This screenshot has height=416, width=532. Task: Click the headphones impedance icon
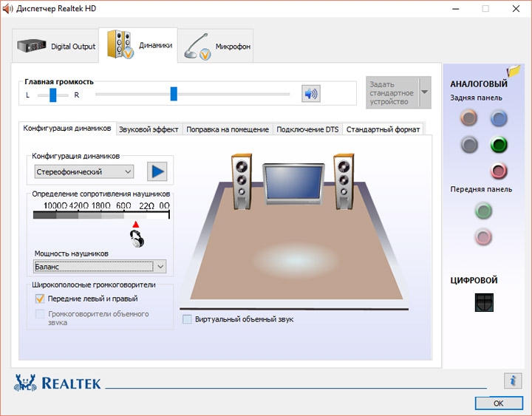137,239
